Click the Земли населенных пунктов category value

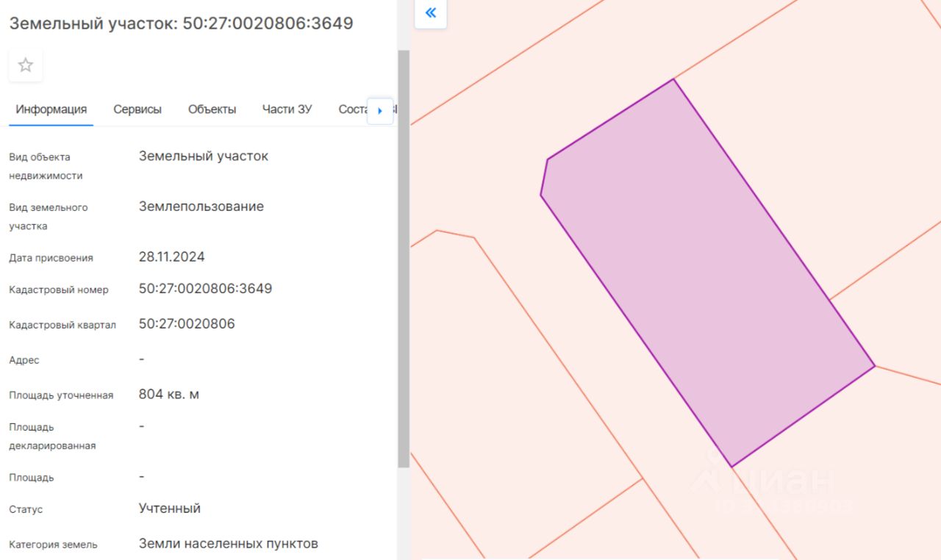[229, 544]
